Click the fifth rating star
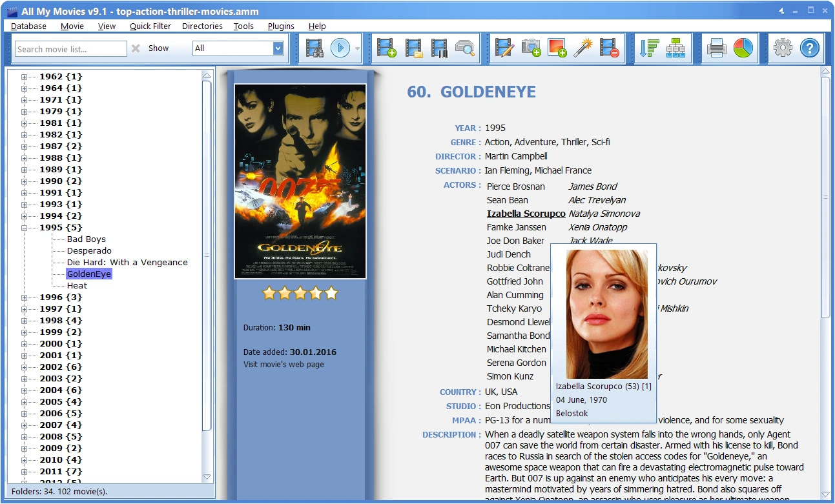This screenshot has height=504, width=835. pyautogui.click(x=331, y=294)
